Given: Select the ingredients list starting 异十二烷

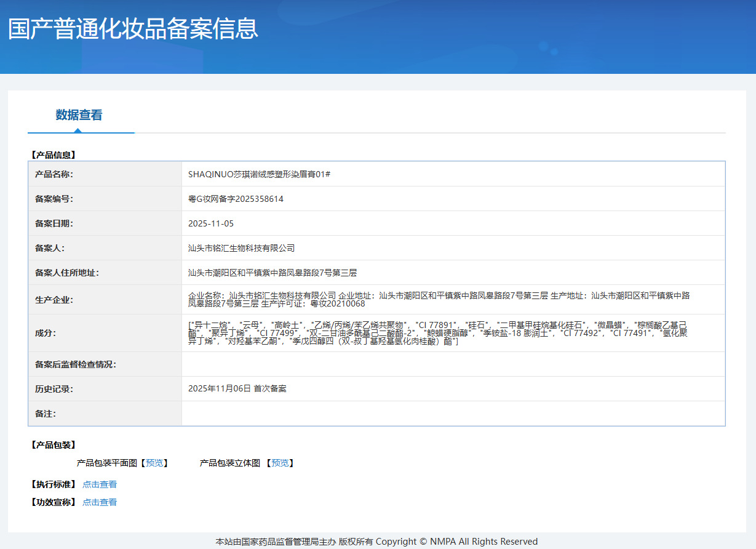Looking at the screenshot, I should click(x=438, y=333).
